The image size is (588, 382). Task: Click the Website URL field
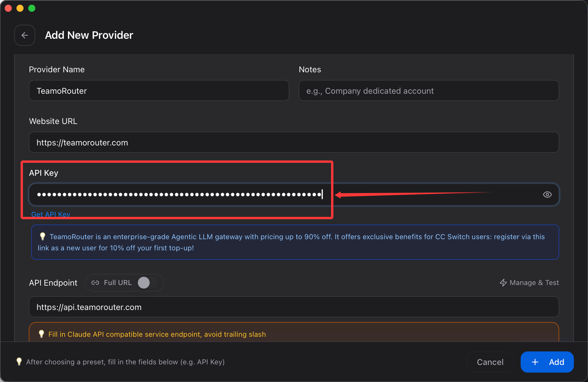point(294,143)
